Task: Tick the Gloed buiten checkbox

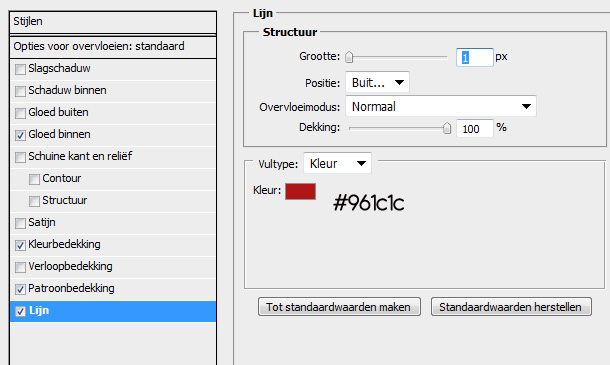Action: (x=20, y=113)
